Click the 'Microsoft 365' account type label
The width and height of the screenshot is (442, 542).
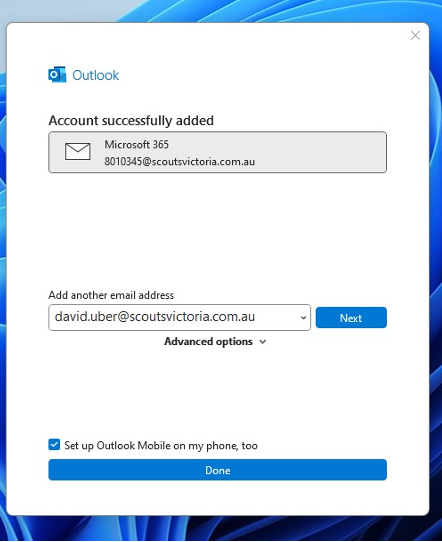point(137,144)
